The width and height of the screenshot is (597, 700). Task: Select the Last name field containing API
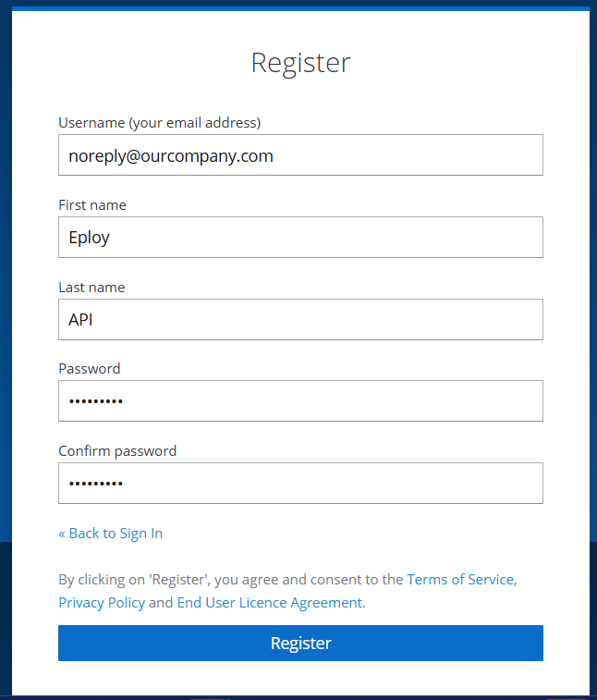tap(300, 319)
